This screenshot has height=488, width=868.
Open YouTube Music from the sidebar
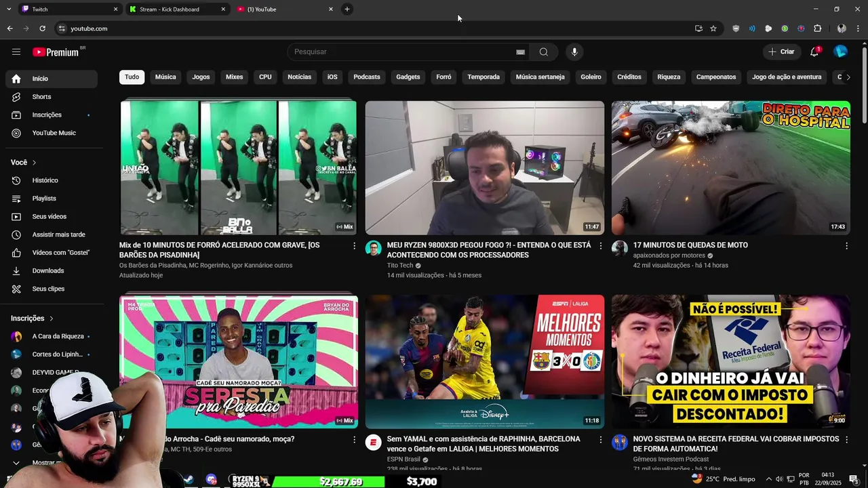pyautogui.click(x=52, y=133)
